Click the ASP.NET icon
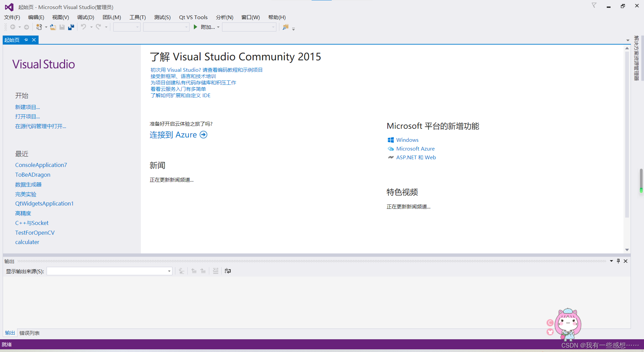Image resolution: width=644 pixels, height=352 pixels. [x=391, y=158]
